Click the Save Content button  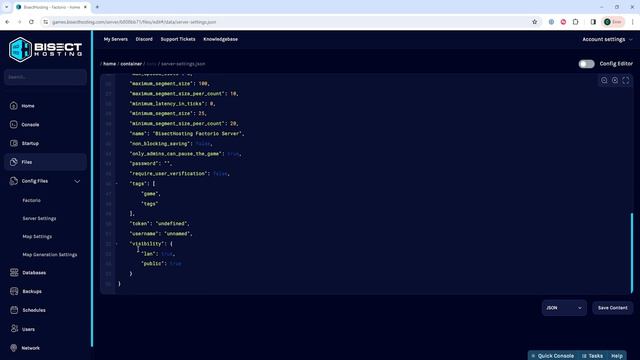(x=613, y=308)
